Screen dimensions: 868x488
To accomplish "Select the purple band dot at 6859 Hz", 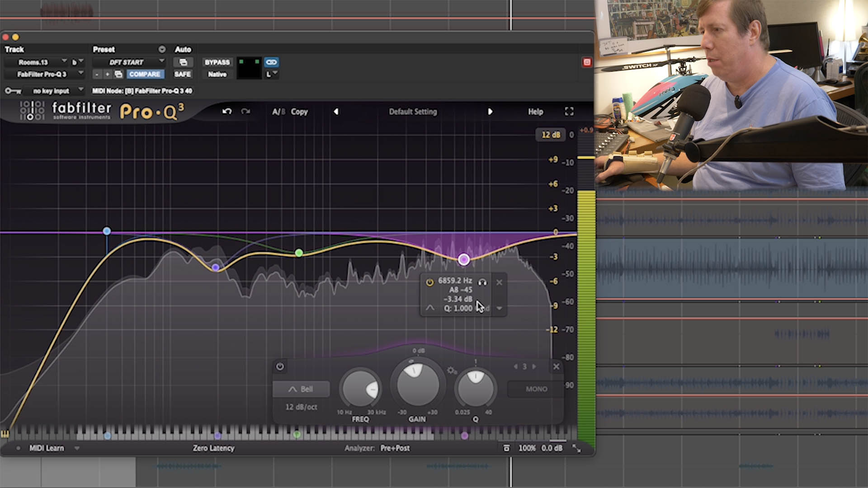I will [x=463, y=259].
